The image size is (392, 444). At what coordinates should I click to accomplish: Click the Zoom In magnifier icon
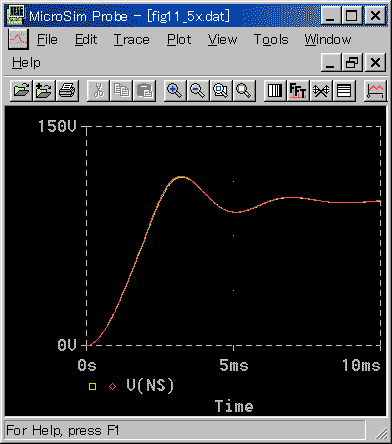(x=175, y=90)
